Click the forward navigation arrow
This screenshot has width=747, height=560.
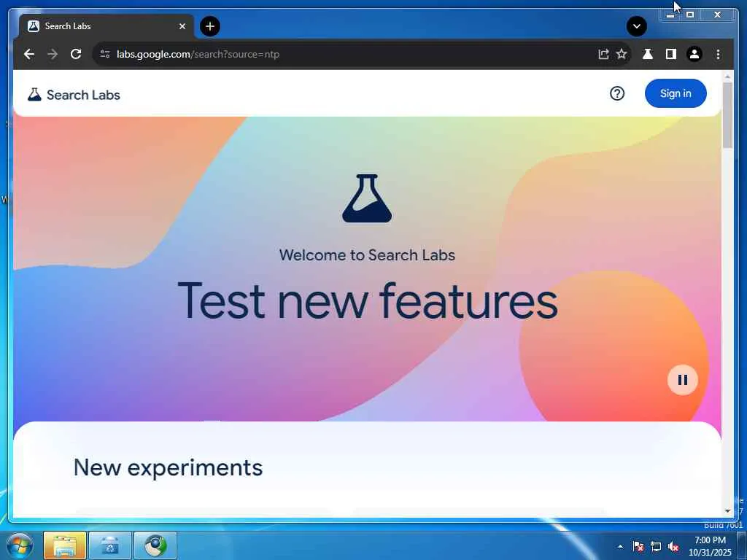click(x=53, y=54)
